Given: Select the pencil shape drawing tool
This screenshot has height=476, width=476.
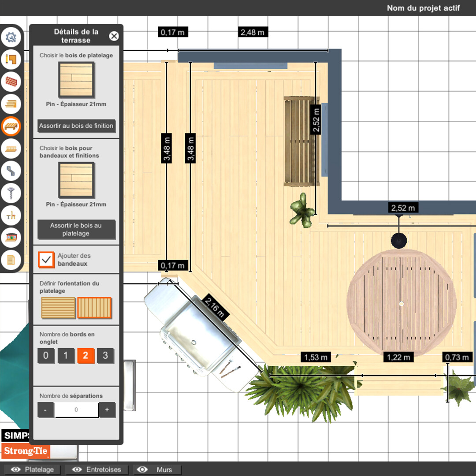Looking at the screenshot, I should (11, 59).
